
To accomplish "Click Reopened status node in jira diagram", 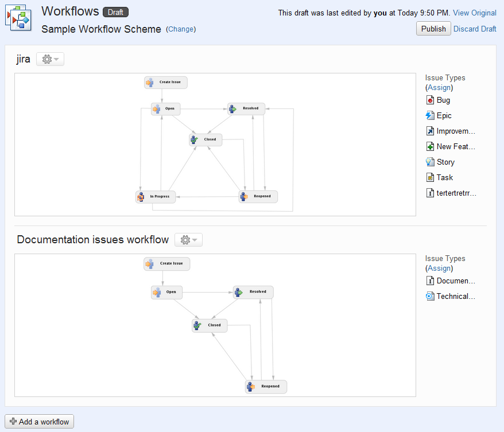I will (x=258, y=196).
